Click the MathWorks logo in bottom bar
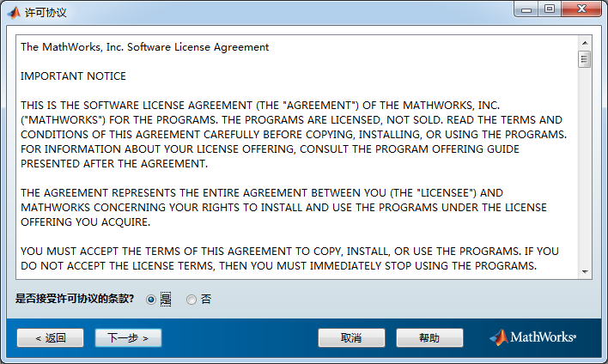Screen dimensions: 608x364 532,337
